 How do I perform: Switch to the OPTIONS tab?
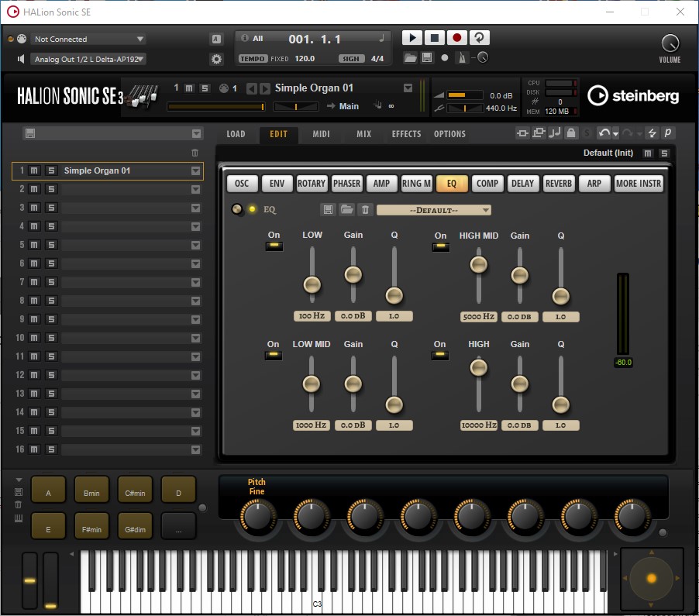pyautogui.click(x=449, y=134)
